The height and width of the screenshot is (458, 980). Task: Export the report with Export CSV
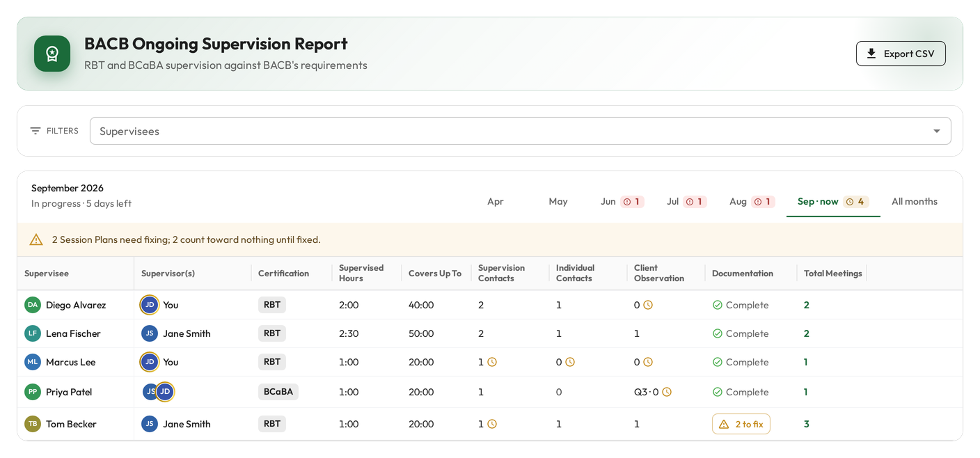point(901,54)
